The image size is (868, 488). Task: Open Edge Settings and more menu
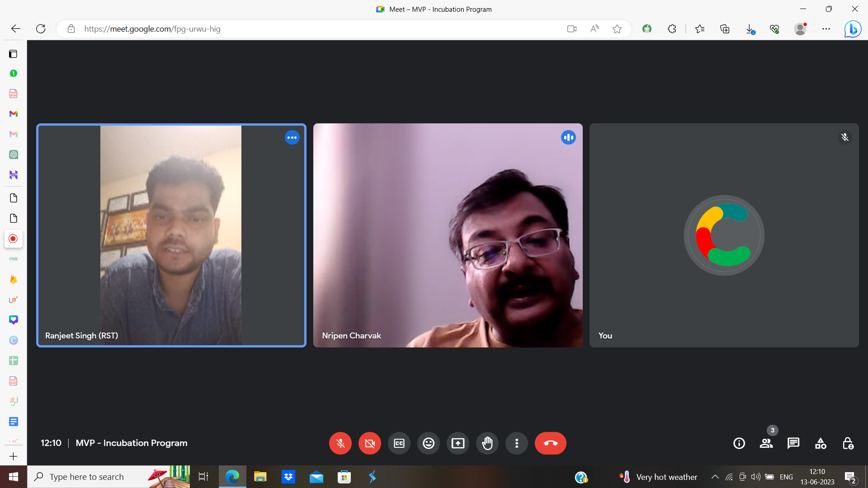point(826,29)
